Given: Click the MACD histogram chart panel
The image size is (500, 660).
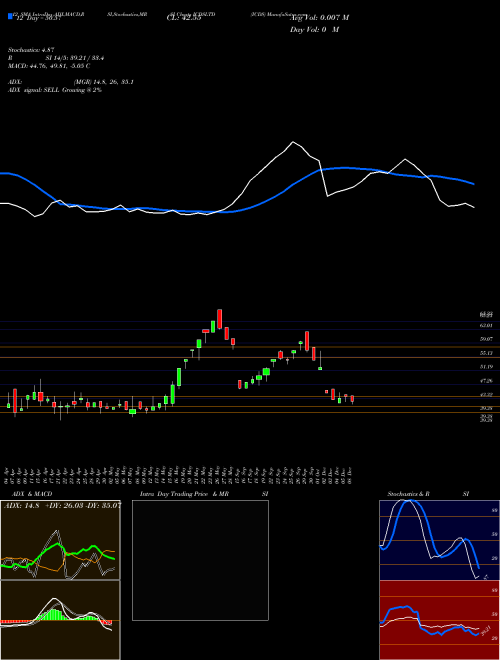Looking at the screenshot, I should [60, 620].
